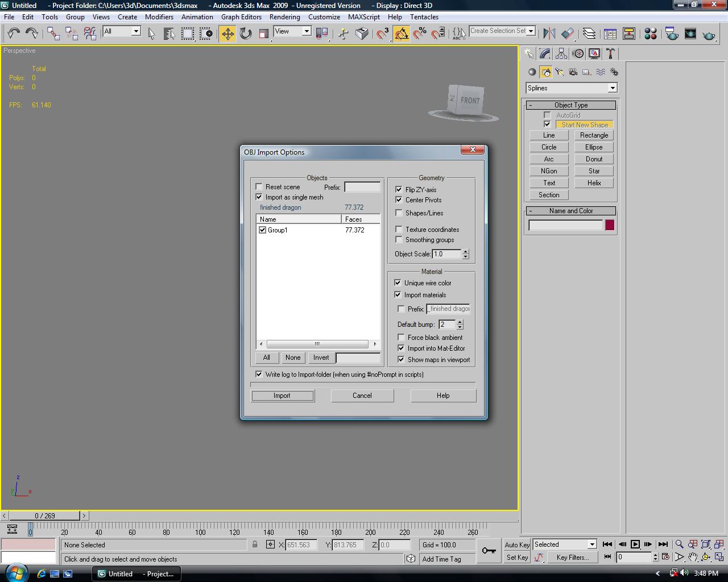Open the Hierarchy panel icon

pos(561,54)
